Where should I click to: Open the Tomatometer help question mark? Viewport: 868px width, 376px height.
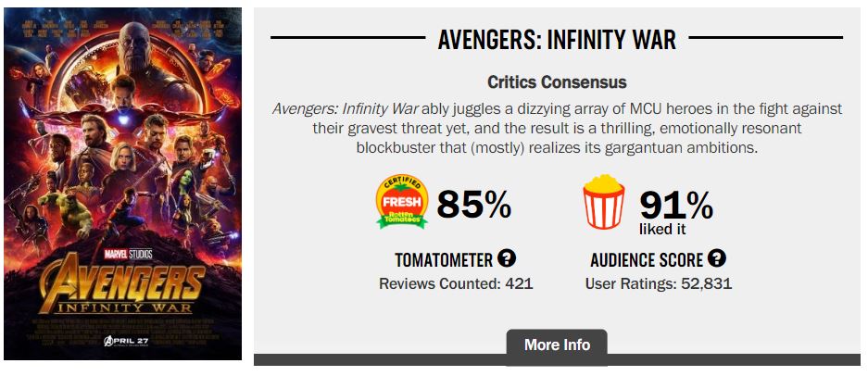tap(507, 259)
